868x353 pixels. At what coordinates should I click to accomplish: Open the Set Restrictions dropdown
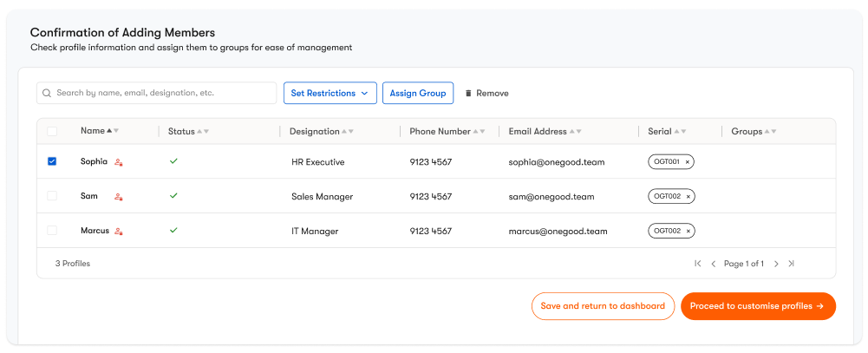(330, 94)
